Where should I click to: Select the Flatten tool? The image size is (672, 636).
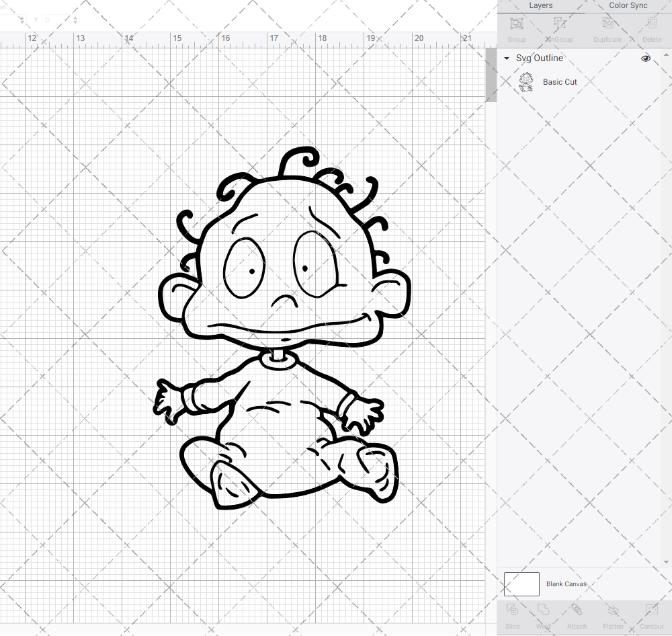pyautogui.click(x=614, y=617)
